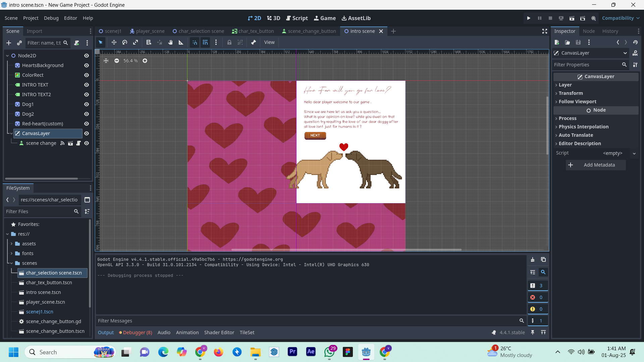Toggle visibility of CanvasLayer node

pyautogui.click(x=87, y=133)
